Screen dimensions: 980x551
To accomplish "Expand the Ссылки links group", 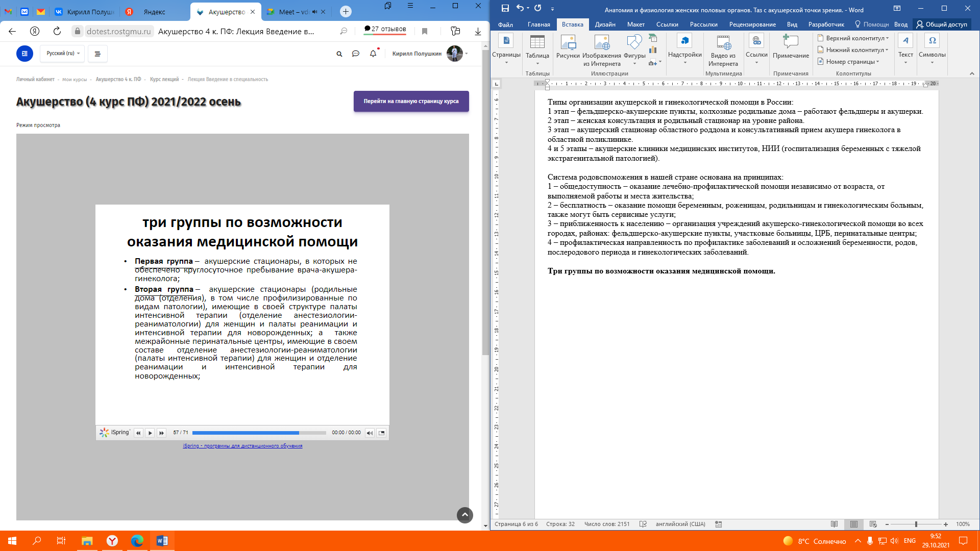I will [756, 48].
